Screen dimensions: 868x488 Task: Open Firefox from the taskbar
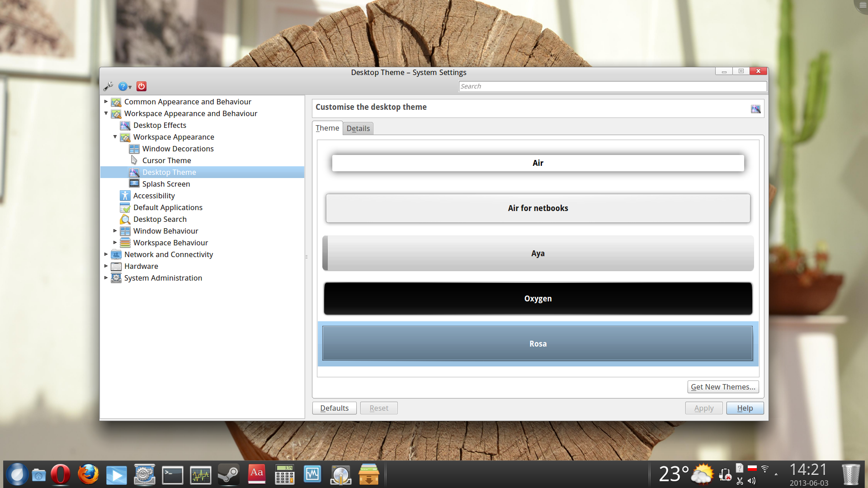(x=88, y=475)
